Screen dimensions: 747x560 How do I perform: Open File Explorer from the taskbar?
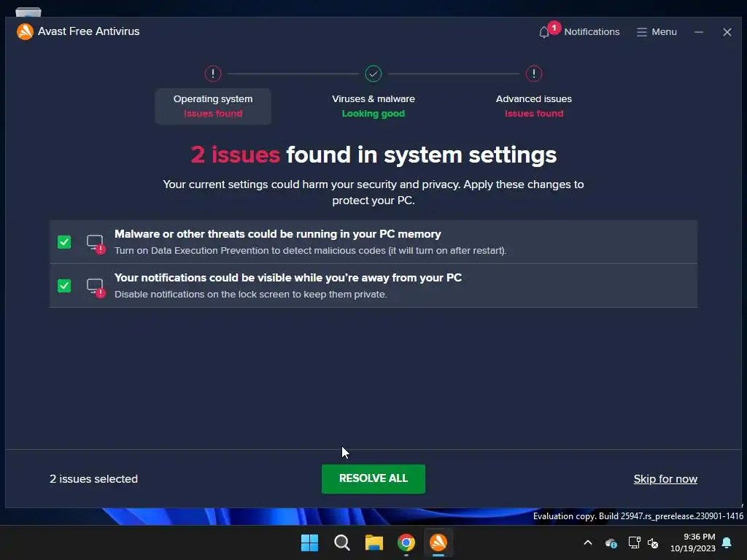coord(374,542)
